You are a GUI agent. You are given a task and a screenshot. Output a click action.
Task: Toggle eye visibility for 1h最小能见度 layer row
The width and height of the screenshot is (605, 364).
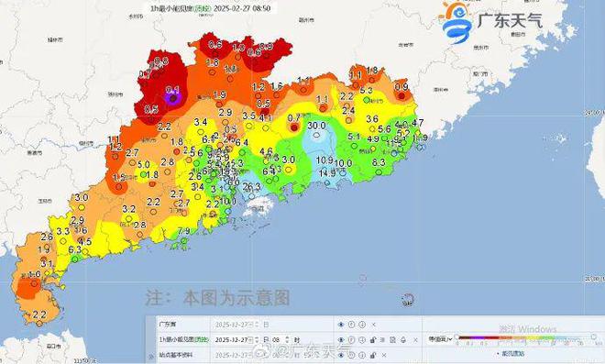341,339
